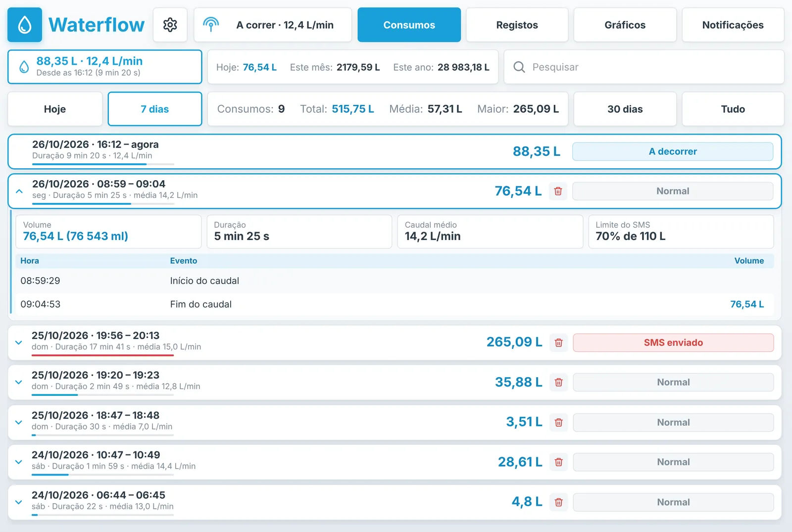Delete the 35,88 L consumption entry
This screenshot has width=792, height=532.
pos(559,382)
